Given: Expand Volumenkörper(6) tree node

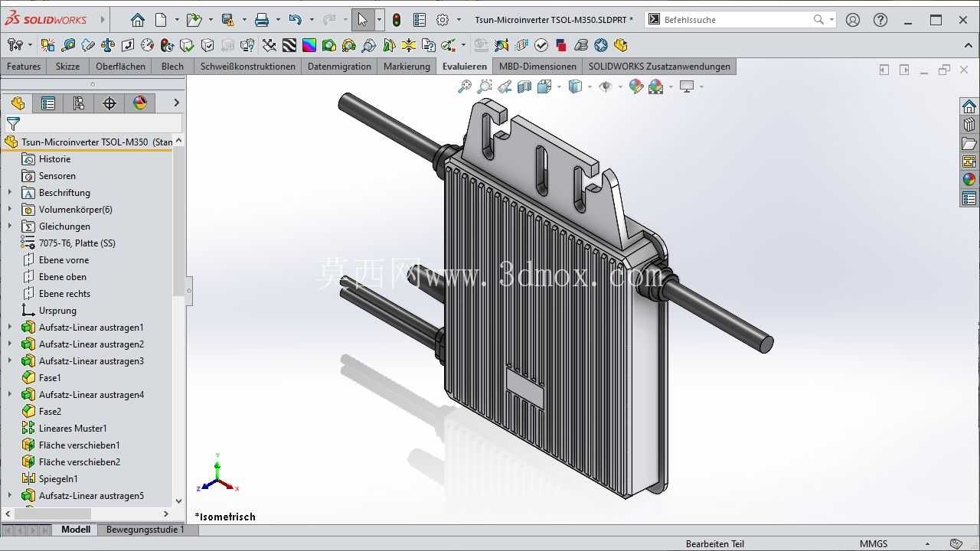Looking at the screenshot, I should coord(10,210).
